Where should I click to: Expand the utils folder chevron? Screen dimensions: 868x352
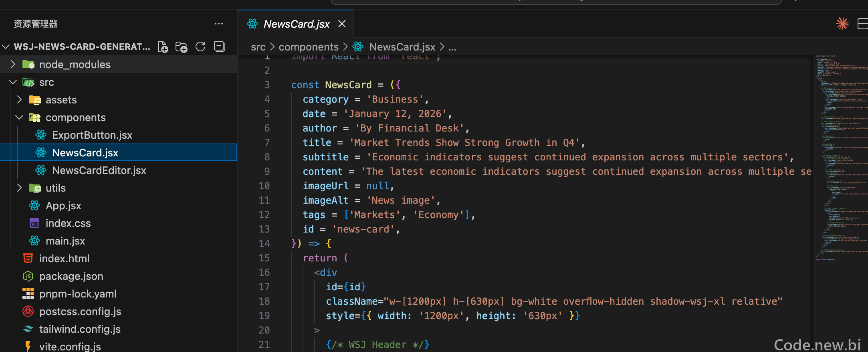pyautogui.click(x=19, y=188)
